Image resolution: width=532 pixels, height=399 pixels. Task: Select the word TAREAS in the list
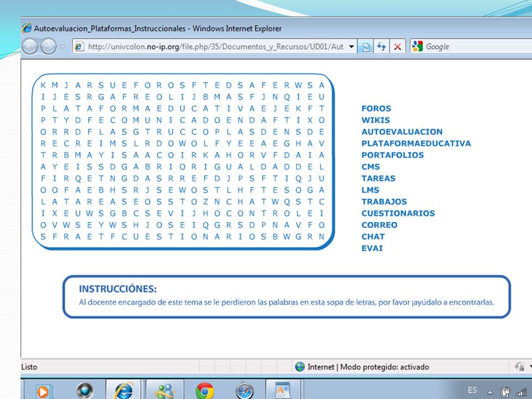(x=378, y=178)
